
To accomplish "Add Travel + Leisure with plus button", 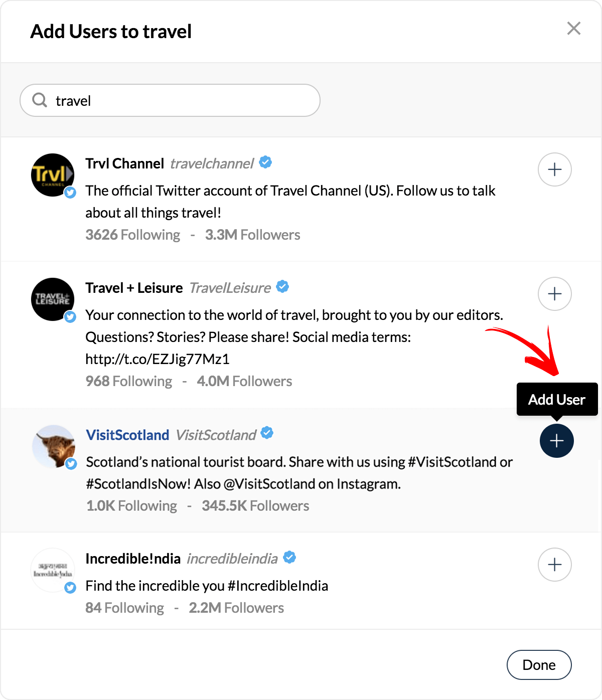I will point(554,294).
